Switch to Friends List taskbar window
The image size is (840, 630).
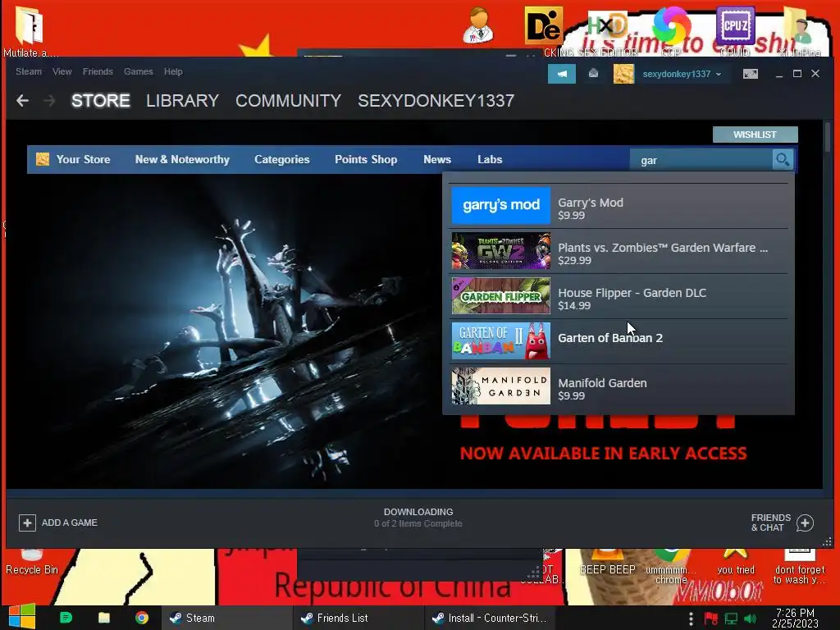click(x=359, y=618)
